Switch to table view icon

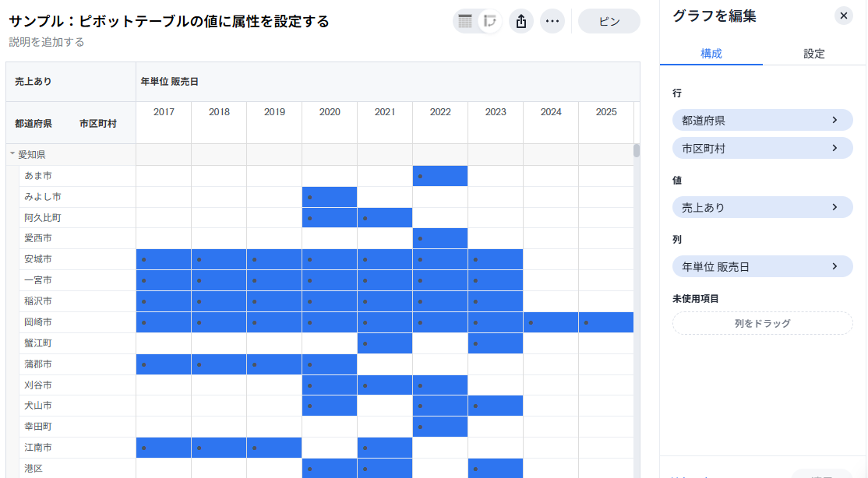click(465, 22)
